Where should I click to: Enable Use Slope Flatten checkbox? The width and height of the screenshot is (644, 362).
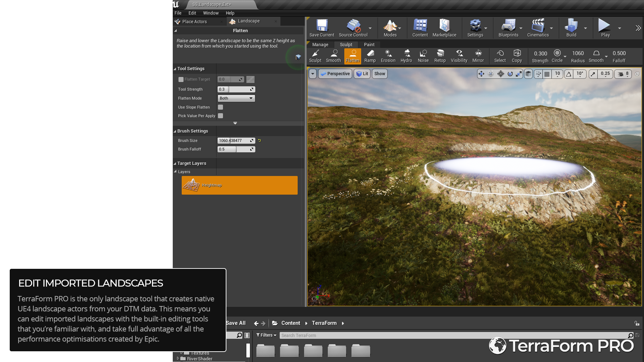[220, 107]
